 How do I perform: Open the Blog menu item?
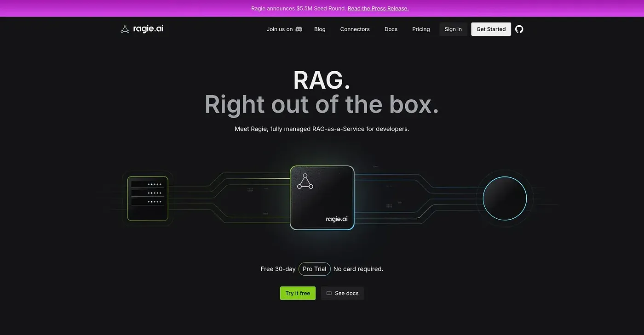[320, 29]
